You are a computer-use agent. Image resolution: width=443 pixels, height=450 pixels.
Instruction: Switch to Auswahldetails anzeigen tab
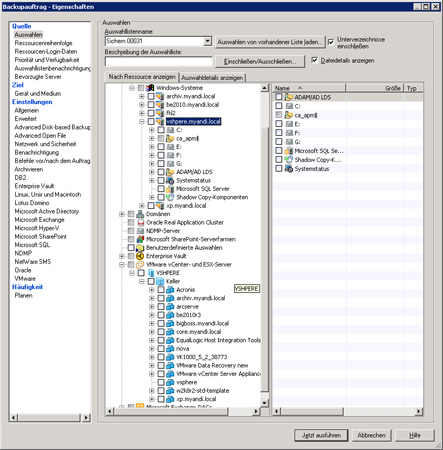coord(212,78)
